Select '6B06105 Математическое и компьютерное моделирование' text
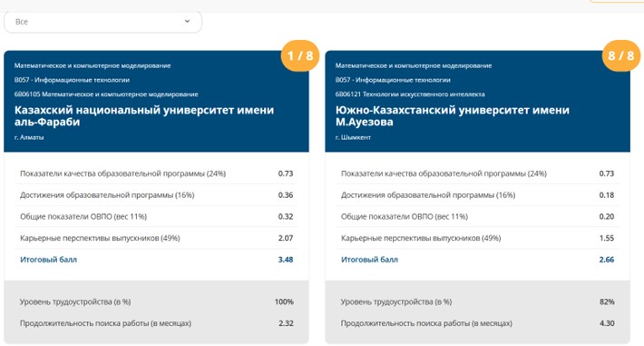The height and width of the screenshot is (346, 644). tap(106, 94)
